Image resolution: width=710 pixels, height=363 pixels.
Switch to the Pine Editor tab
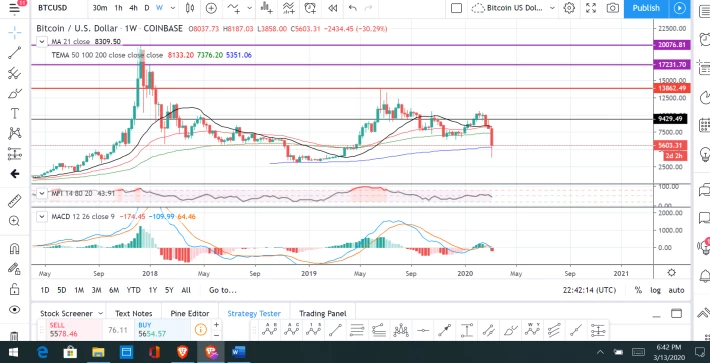[x=190, y=313]
